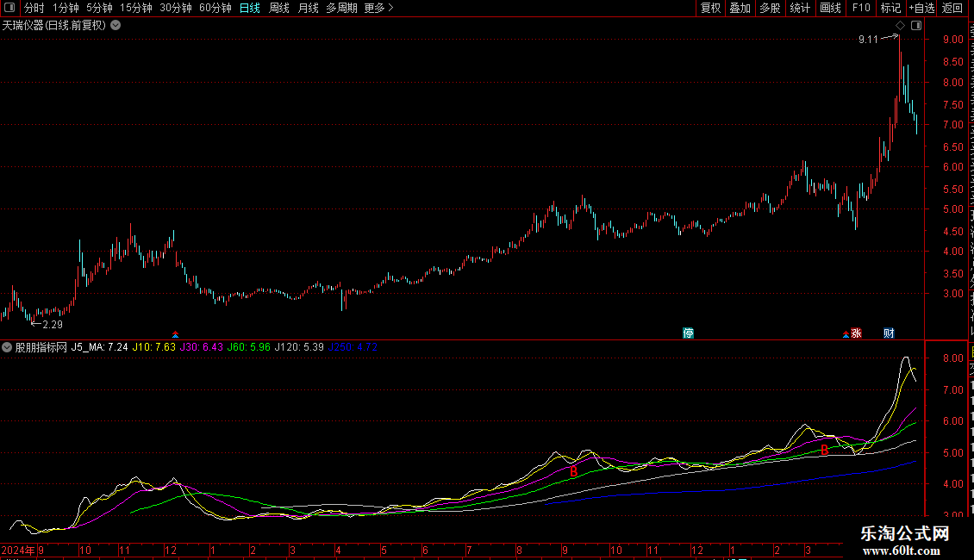This screenshot has height=560, width=974.
Task: Open the 复权 adjustment menu
Action: 710,8
